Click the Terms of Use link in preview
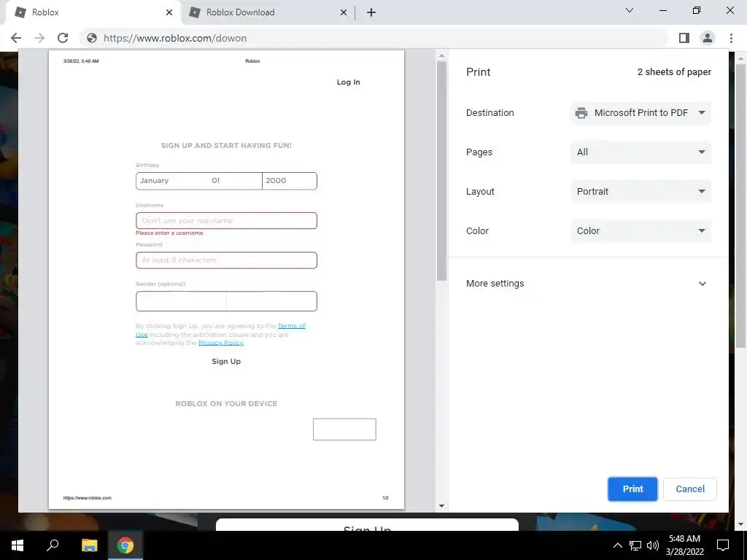Screen dimensions: 747x560 point(291,326)
